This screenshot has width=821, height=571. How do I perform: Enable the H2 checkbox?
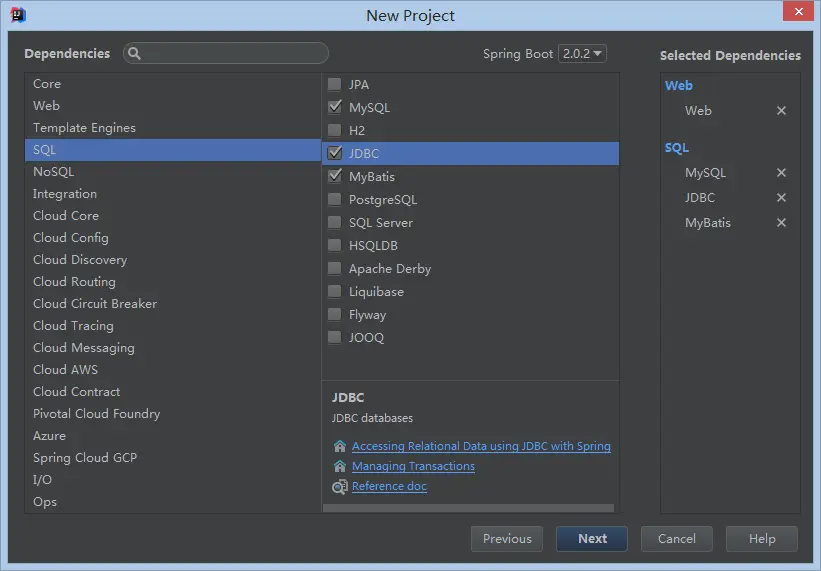pos(334,130)
